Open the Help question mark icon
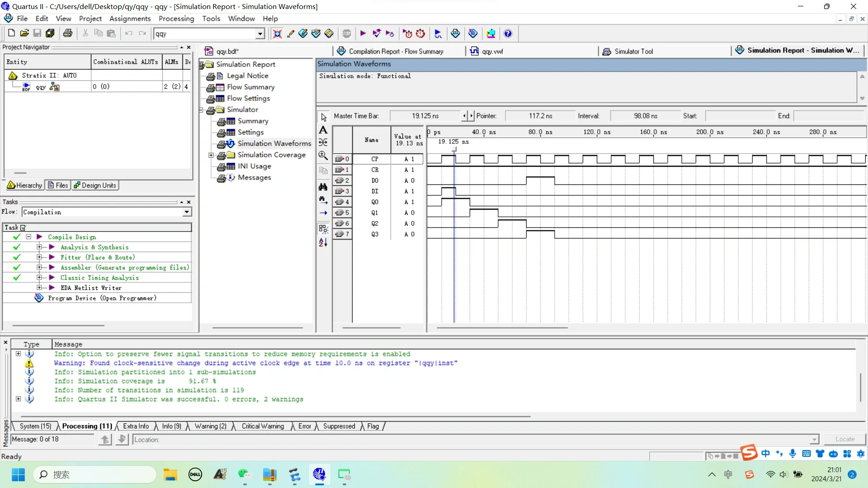The image size is (868, 488). tap(508, 33)
